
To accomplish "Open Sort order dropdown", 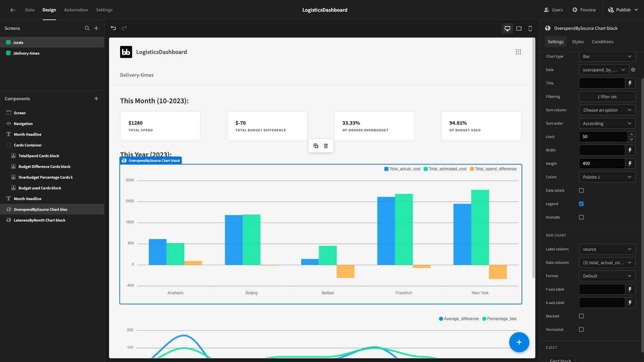I will click(607, 123).
